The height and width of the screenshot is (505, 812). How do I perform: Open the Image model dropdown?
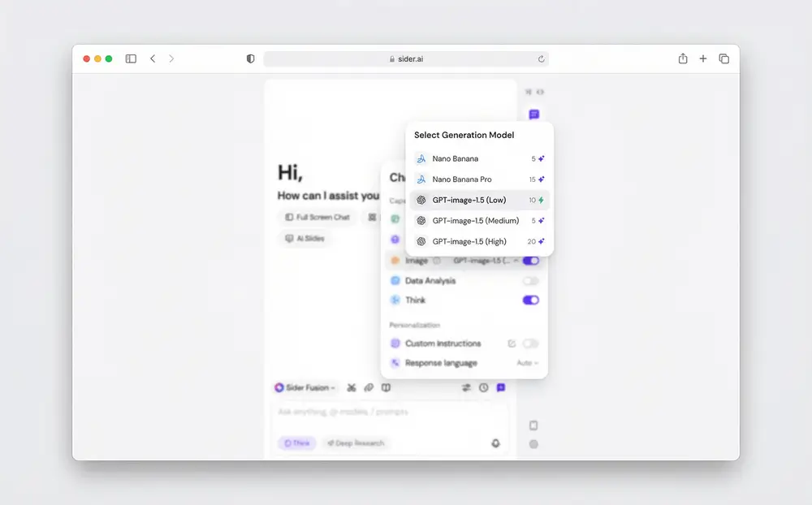pyautogui.click(x=486, y=261)
